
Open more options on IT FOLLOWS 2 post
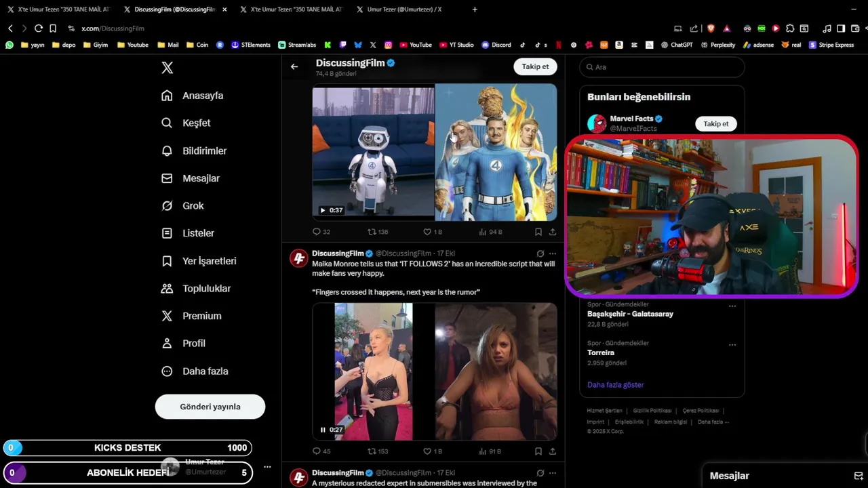click(x=553, y=253)
